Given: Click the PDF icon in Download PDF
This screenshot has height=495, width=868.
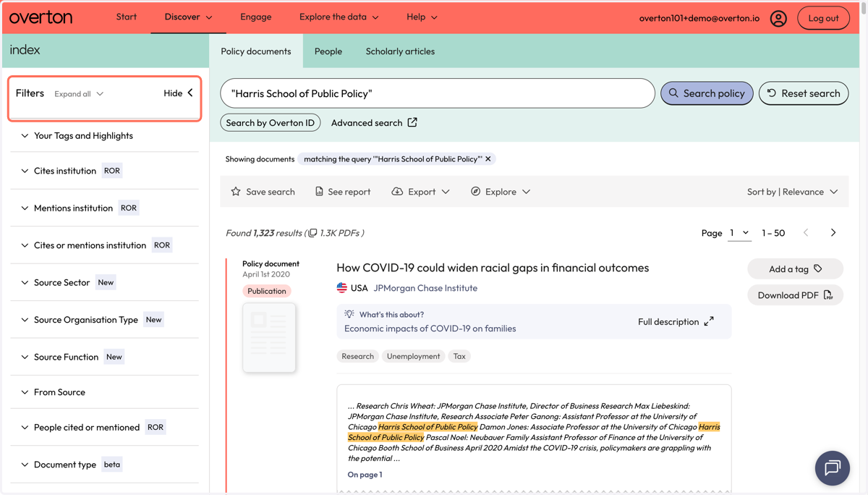Looking at the screenshot, I should click(x=828, y=295).
